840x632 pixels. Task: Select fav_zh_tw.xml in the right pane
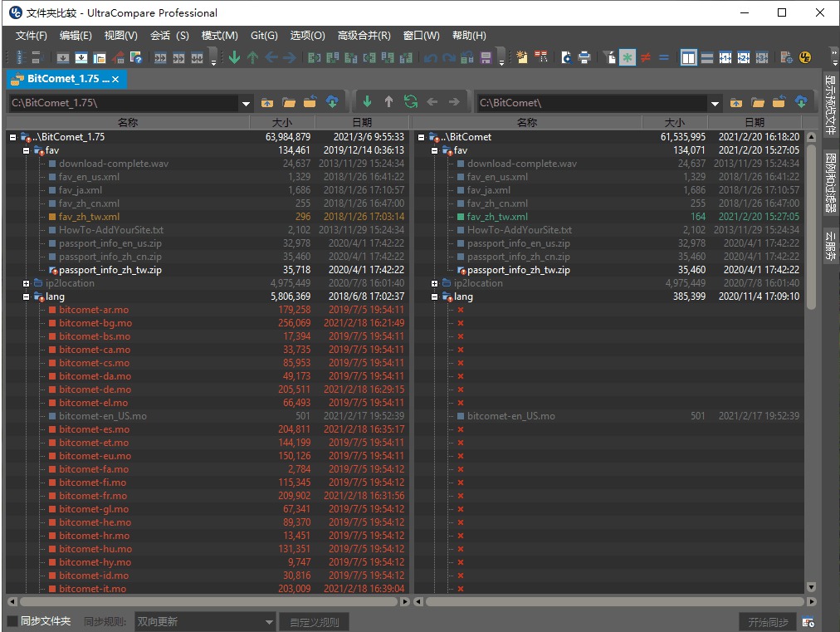pyautogui.click(x=497, y=217)
